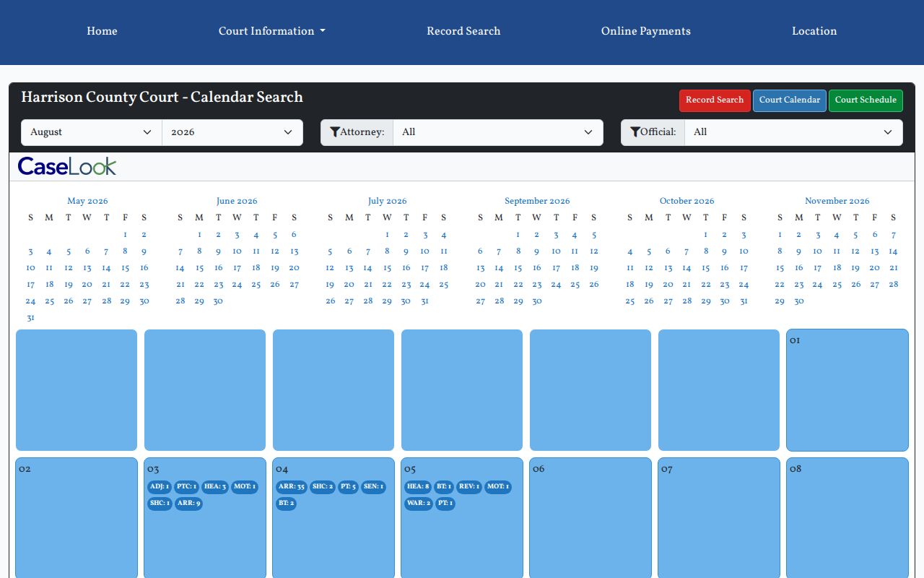924x578 pixels.
Task: Select the day 08 calendar cell
Action: click(x=847, y=519)
